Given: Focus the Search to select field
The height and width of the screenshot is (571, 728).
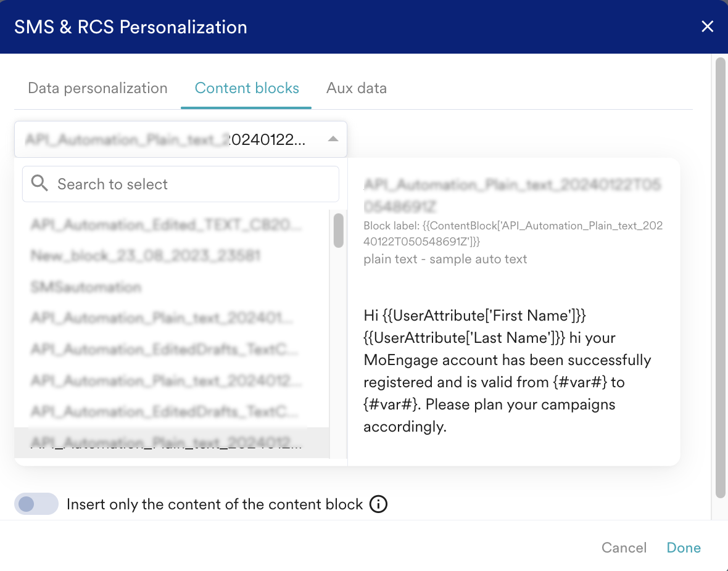Looking at the screenshot, I should coord(181,184).
